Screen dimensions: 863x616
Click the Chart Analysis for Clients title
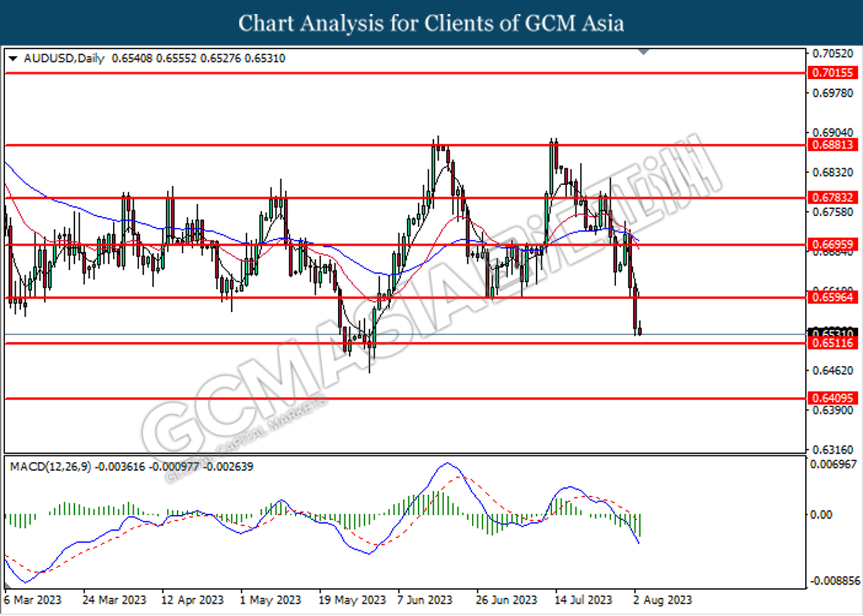pyautogui.click(x=431, y=23)
